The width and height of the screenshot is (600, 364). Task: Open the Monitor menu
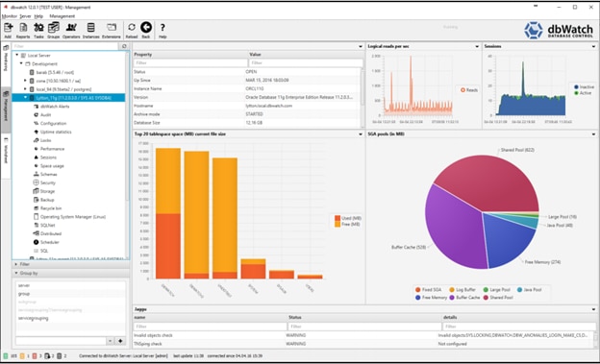coord(10,16)
